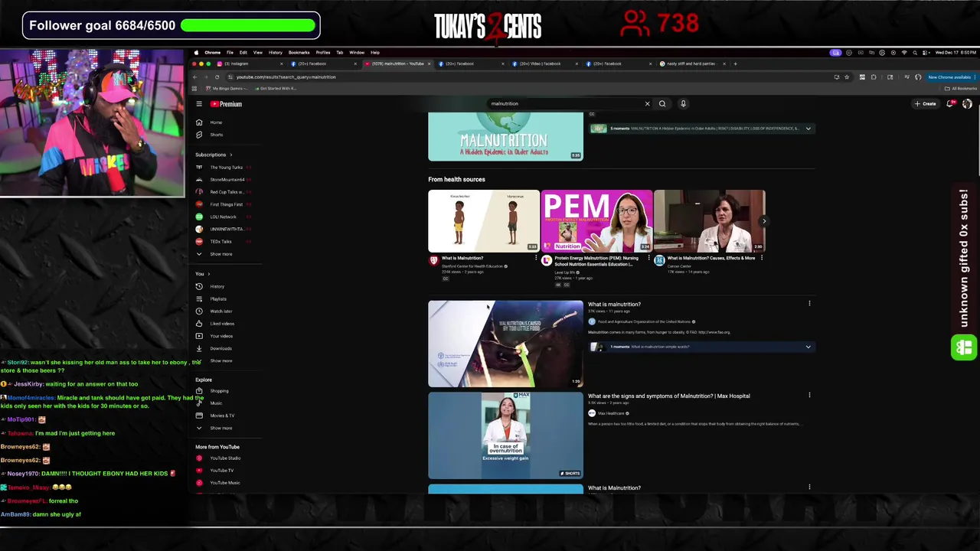This screenshot has height=551, width=980.
Task: Play Malnutrition Hidden Epidemic in Older Adults thumbnail
Action: tap(505, 136)
